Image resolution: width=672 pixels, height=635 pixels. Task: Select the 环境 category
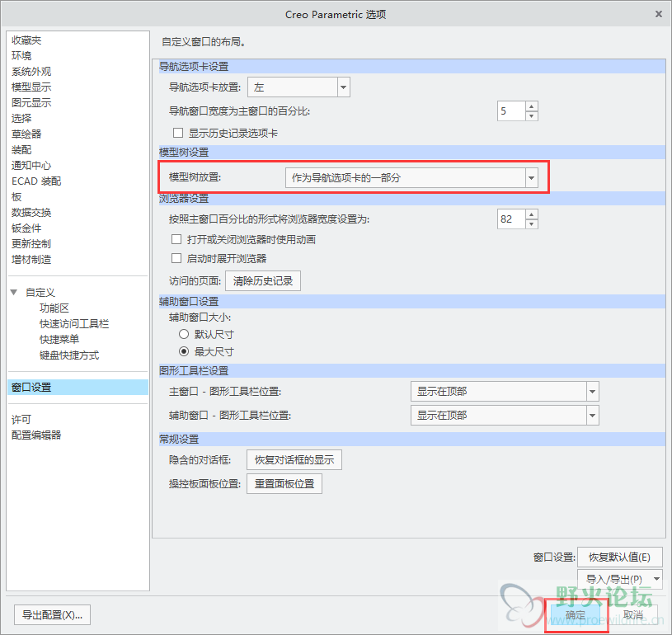point(21,56)
